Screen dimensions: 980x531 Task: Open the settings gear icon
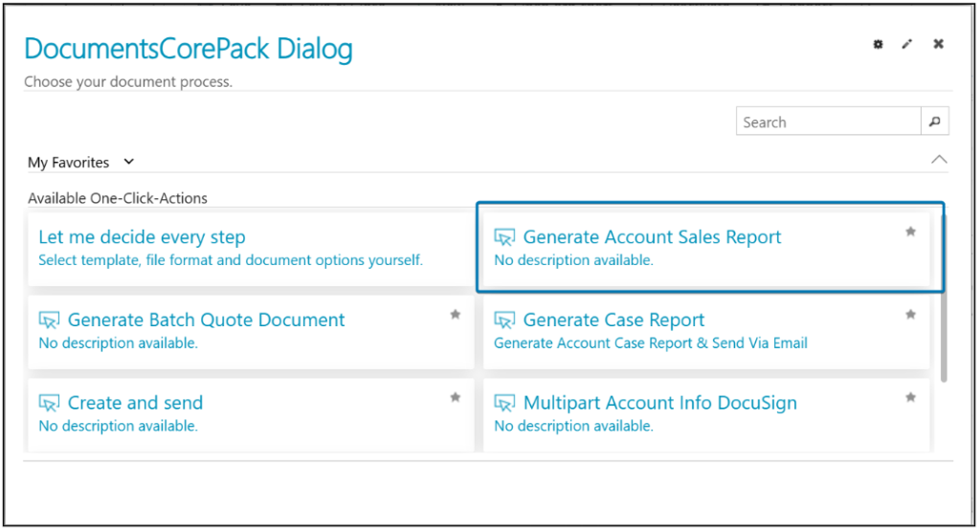click(x=879, y=44)
